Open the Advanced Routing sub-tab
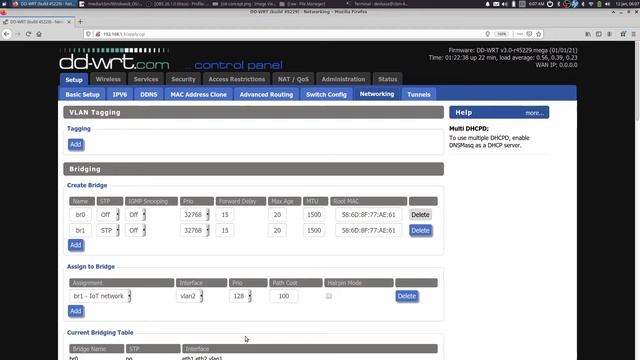The height and width of the screenshot is (360, 640). (x=266, y=94)
